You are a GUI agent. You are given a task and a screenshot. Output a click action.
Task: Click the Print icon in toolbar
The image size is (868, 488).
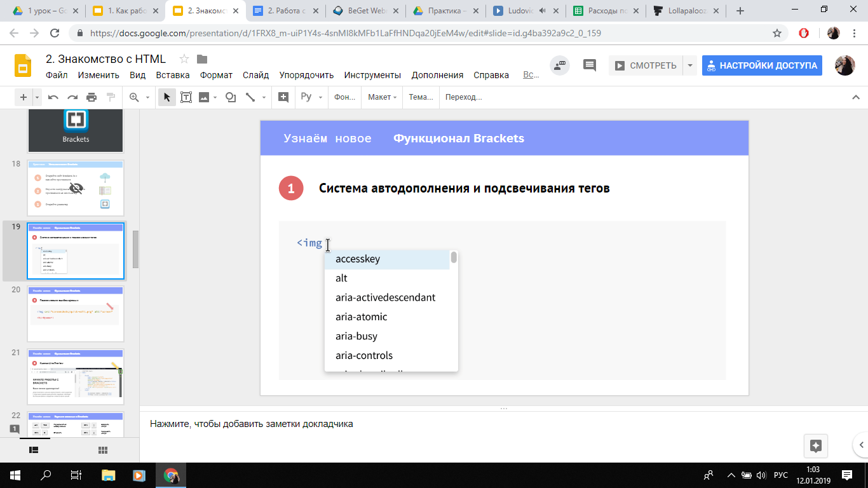pos(92,97)
